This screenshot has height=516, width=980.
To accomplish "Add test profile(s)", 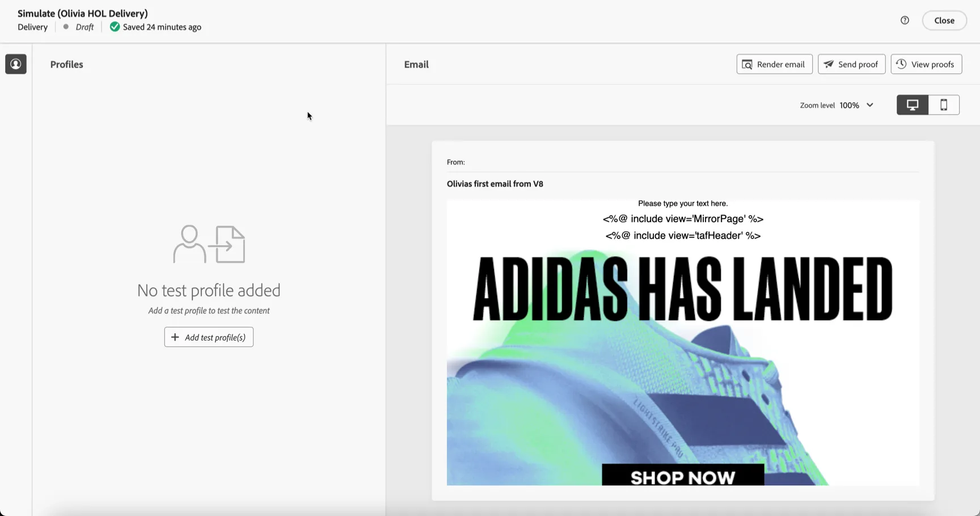I will 209,337.
